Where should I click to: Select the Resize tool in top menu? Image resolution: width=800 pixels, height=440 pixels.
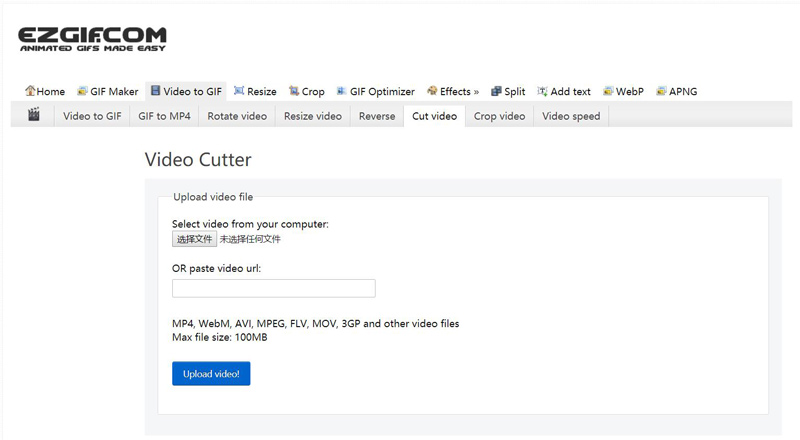tap(255, 91)
